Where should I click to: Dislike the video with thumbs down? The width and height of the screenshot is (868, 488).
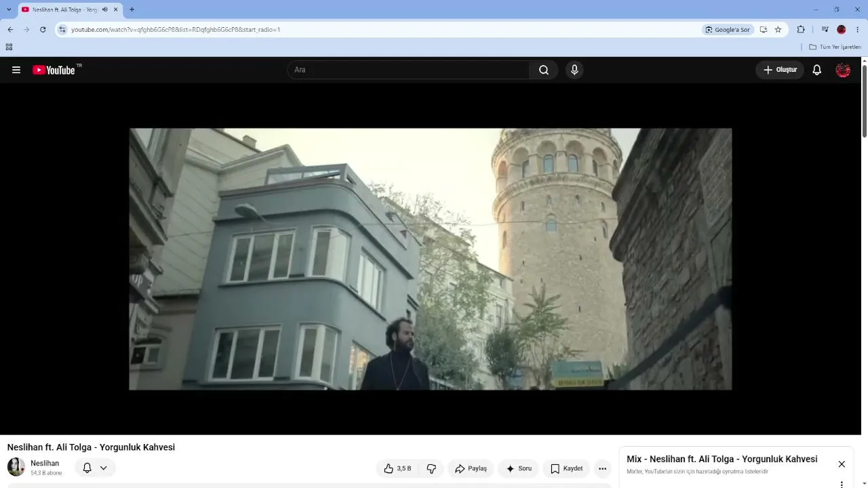pos(431,468)
